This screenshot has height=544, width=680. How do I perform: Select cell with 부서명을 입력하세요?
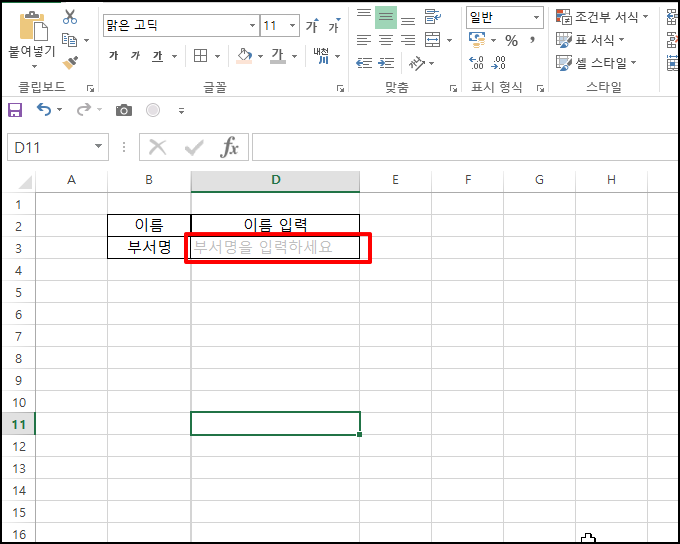coord(275,247)
